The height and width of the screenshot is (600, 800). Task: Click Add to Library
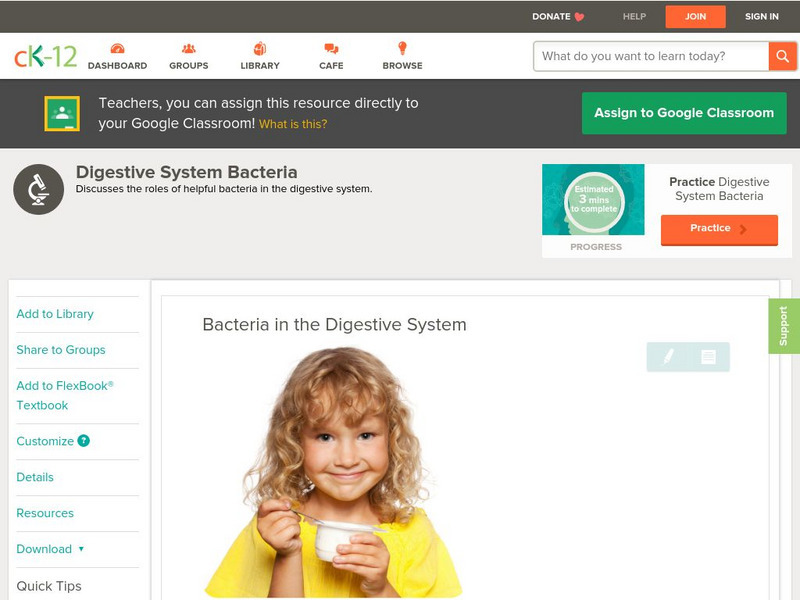point(55,314)
